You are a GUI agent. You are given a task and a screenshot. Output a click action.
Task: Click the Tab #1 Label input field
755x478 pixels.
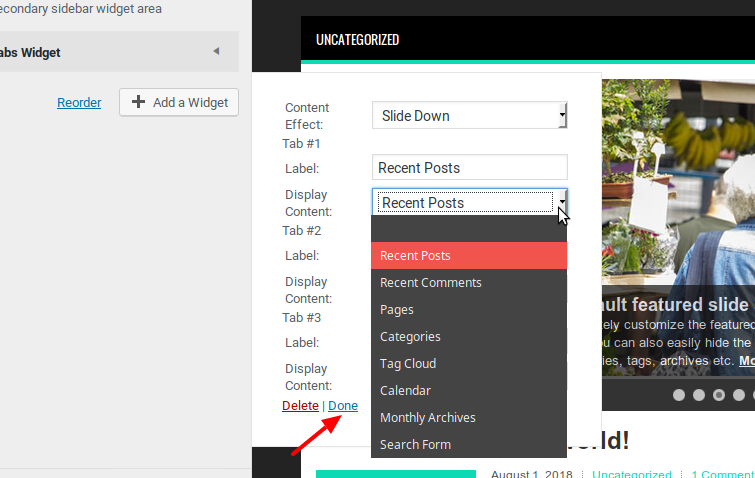pyautogui.click(x=469, y=168)
